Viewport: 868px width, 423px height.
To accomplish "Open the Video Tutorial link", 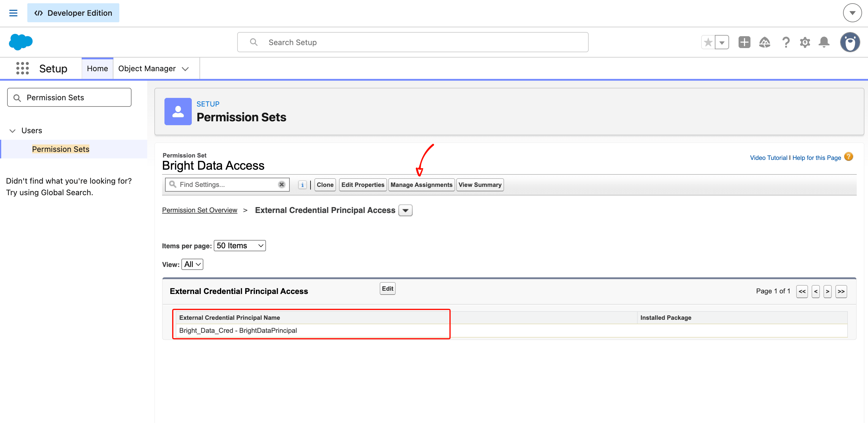I will click(x=769, y=158).
